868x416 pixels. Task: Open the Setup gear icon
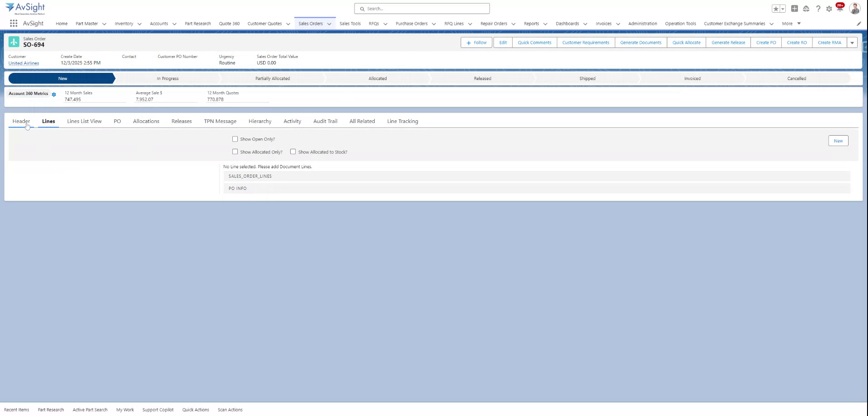[829, 8]
